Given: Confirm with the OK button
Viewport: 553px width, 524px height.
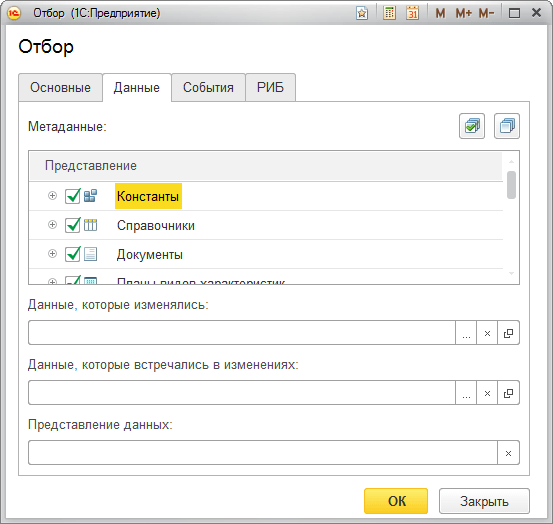Looking at the screenshot, I should [x=396, y=501].
